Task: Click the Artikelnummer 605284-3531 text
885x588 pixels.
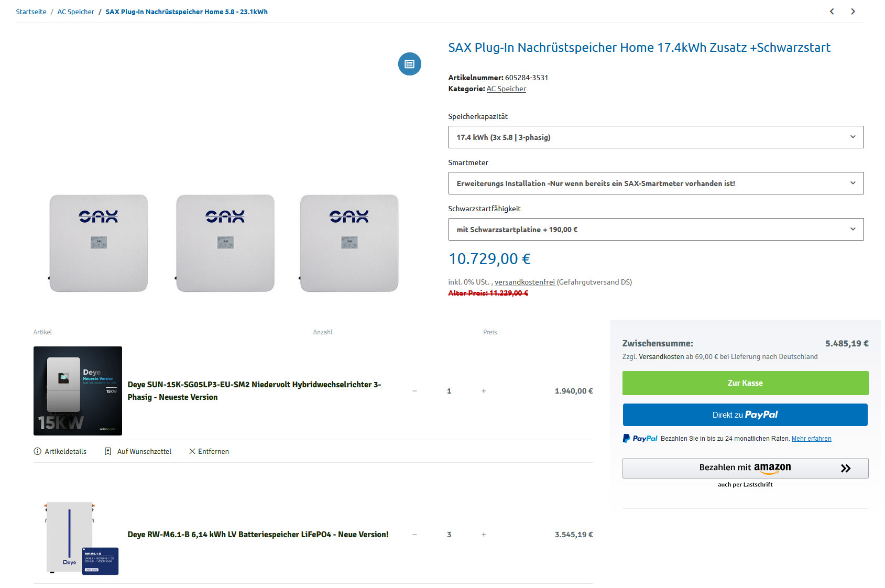Action: (498, 78)
